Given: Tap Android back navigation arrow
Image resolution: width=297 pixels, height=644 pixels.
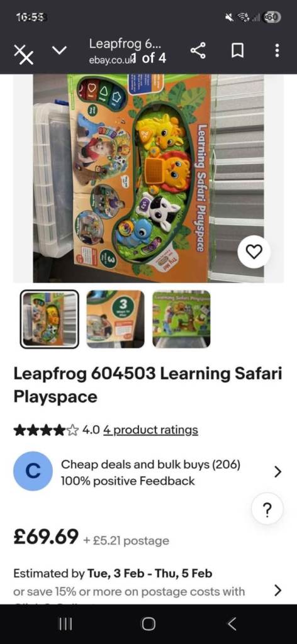Looking at the screenshot, I should [232, 625].
